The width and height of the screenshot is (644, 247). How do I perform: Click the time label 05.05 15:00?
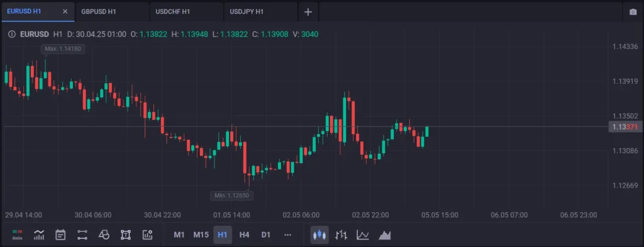click(x=440, y=215)
